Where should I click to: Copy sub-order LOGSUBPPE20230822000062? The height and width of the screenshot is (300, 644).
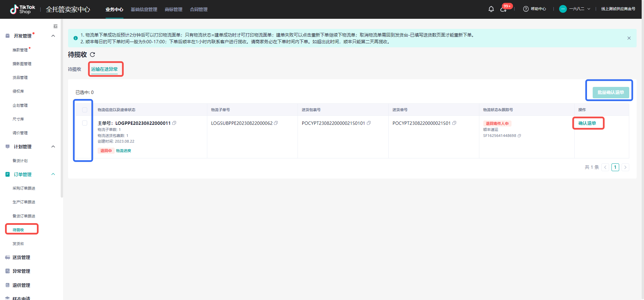tap(276, 123)
